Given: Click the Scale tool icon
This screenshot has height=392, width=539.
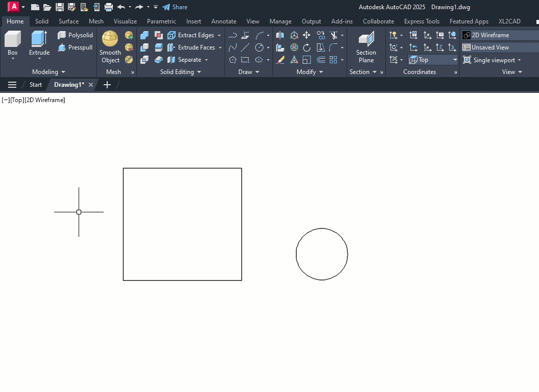Looking at the screenshot, I should 306,60.
